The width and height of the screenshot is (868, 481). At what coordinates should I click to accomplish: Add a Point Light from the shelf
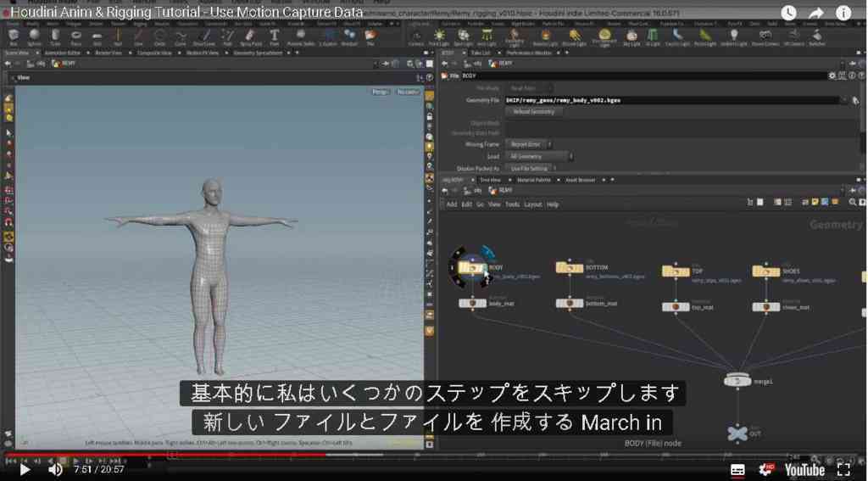point(439,37)
